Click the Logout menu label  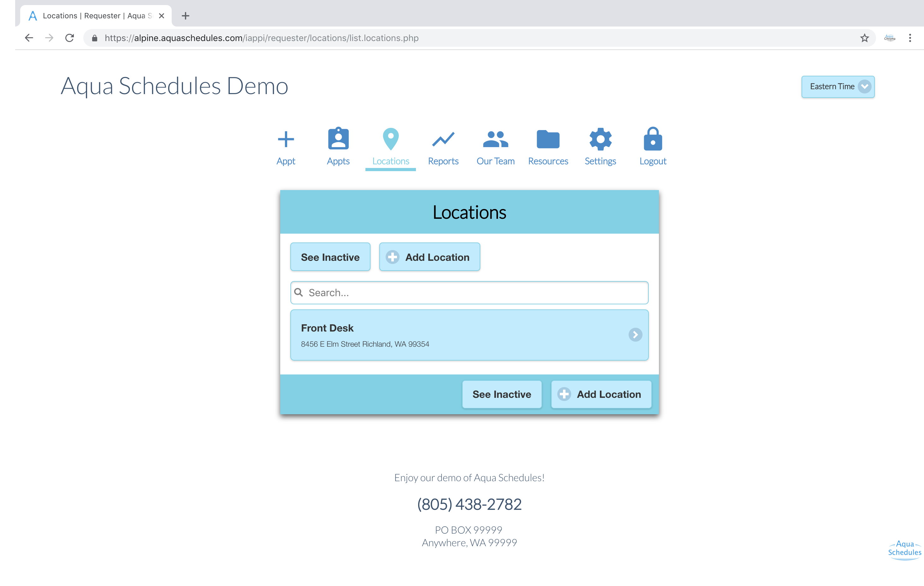(x=653, y=161)
